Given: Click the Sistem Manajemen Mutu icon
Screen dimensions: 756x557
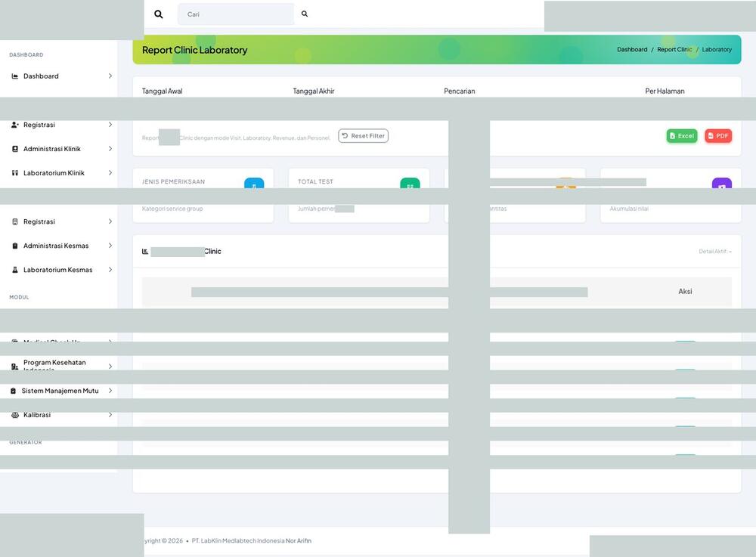Looking at the screenshot, I should tap(13, 391).
